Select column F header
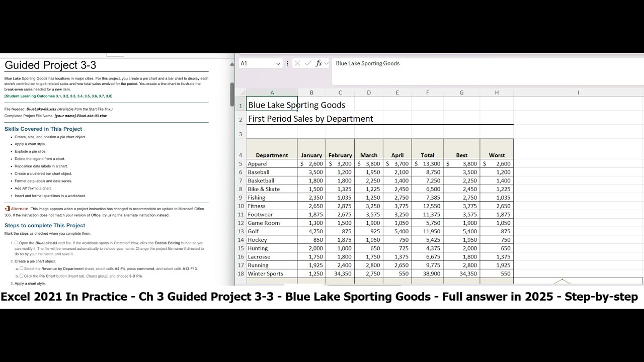Viewport: 644px width, 362px height. click(x=428, y=93)
